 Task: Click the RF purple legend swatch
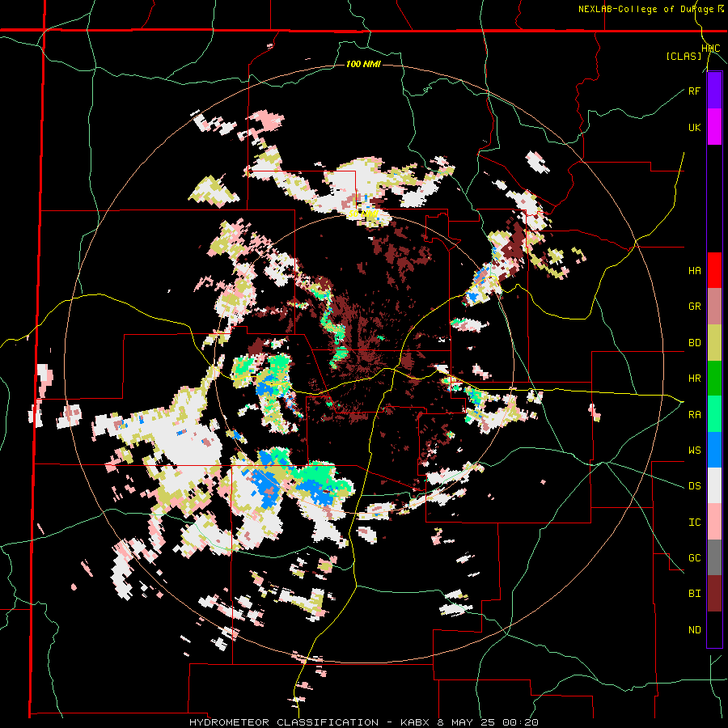714,91
